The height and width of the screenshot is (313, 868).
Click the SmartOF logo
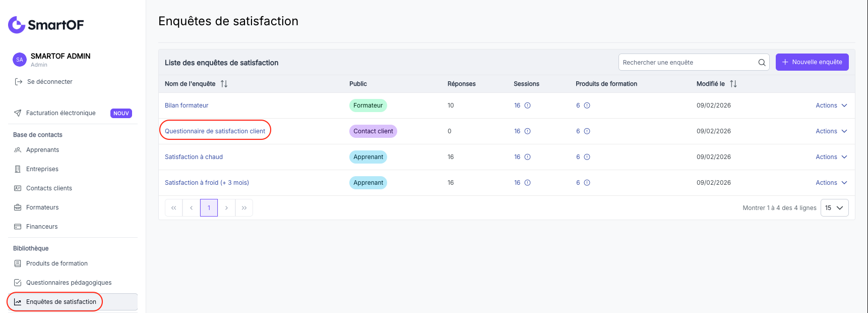click(46, 25)
